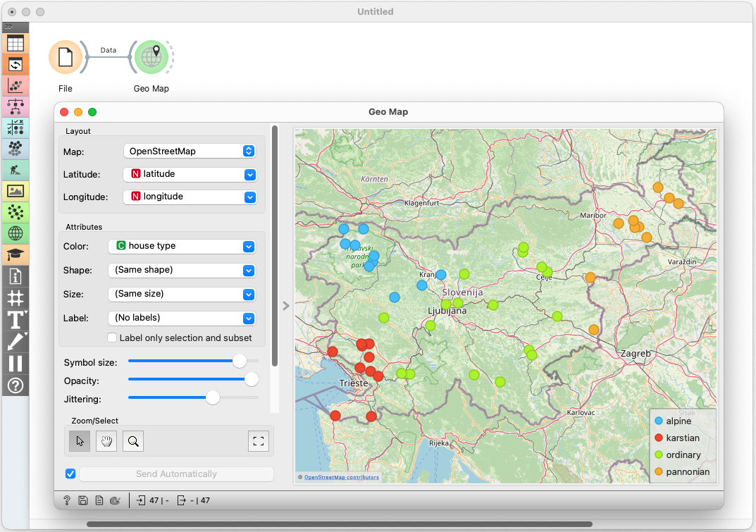The width and height of the screenshot is (756, 532).
Task: Open the Image Analytics picture category icon
Action: point(16,191)
